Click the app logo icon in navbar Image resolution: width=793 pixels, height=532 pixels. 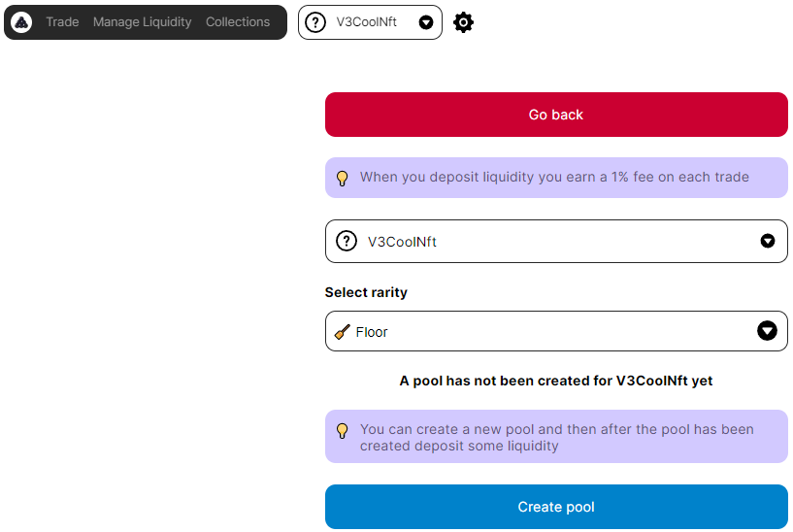[x=21, y=22]
